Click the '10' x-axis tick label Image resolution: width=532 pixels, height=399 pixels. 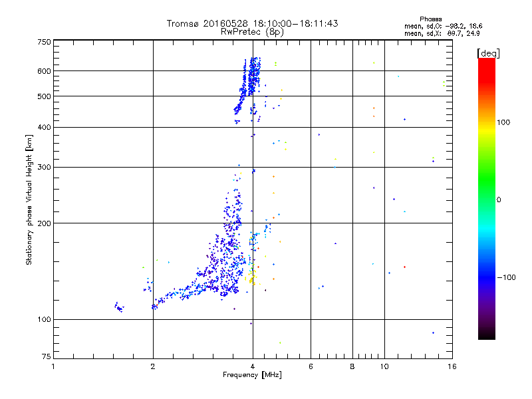(x=384, y=366)
